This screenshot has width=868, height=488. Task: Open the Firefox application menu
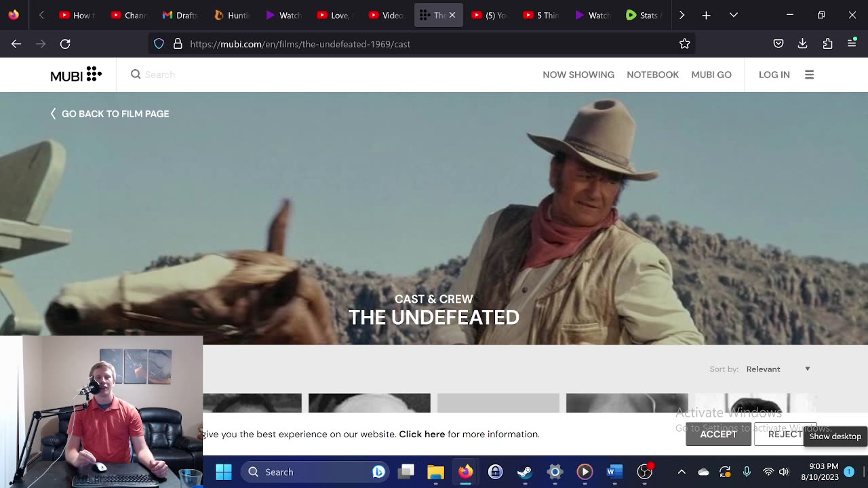(852, 44)
